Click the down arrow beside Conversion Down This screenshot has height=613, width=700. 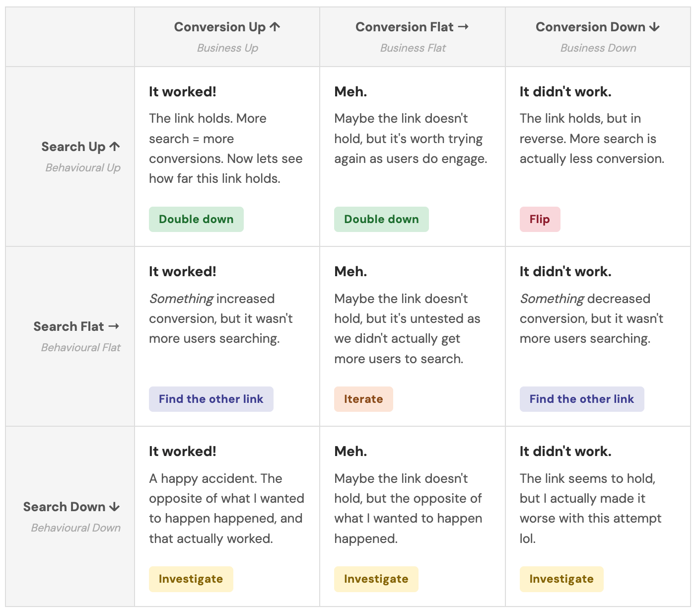point(655,27)
